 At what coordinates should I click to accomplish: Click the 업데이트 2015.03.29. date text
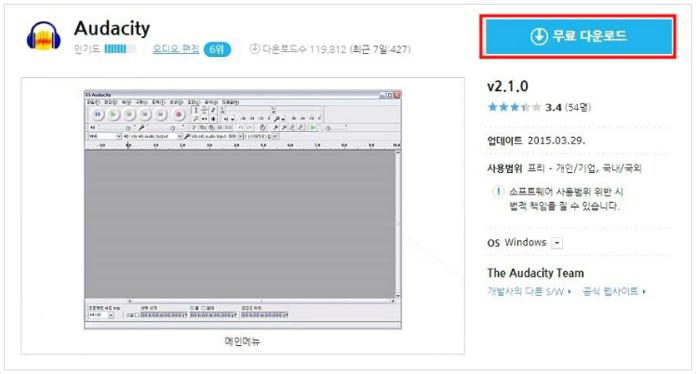[536, 141]
